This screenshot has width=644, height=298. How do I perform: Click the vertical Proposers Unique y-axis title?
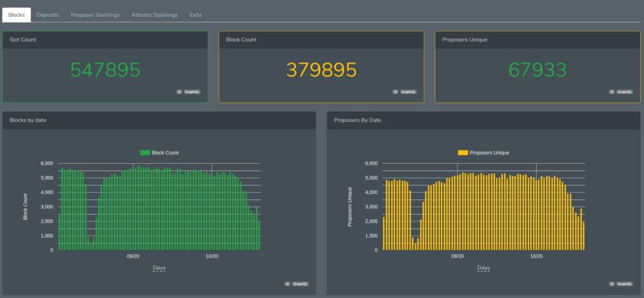tap(350, 207)
